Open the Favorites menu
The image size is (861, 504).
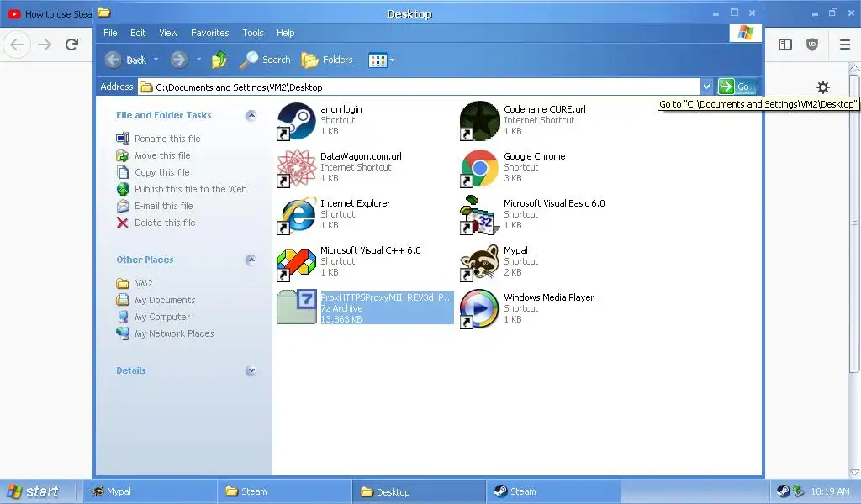coord(209,33)
